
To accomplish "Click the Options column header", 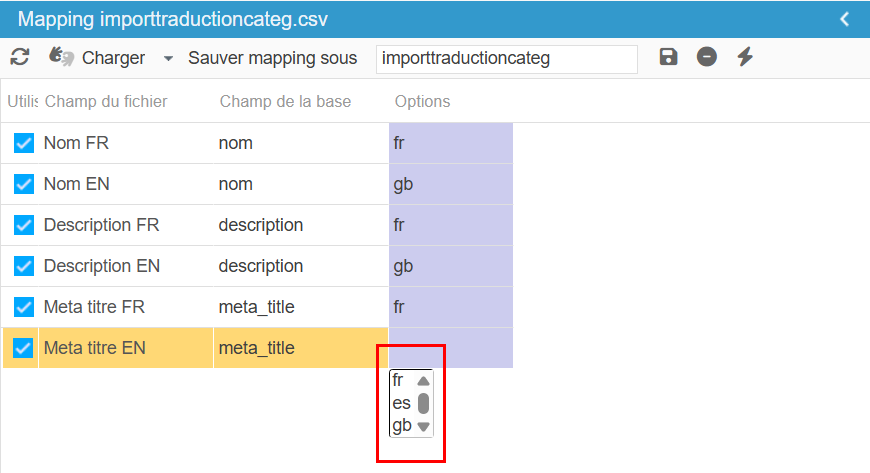I will [422, 101].
